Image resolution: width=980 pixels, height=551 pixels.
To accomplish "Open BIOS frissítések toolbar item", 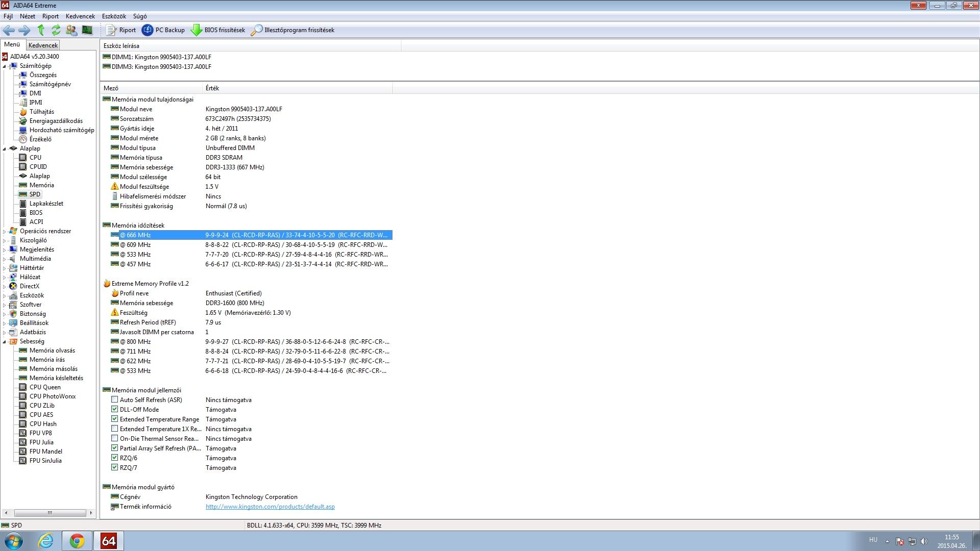I will pyautogui.click(x=218, y=30).
